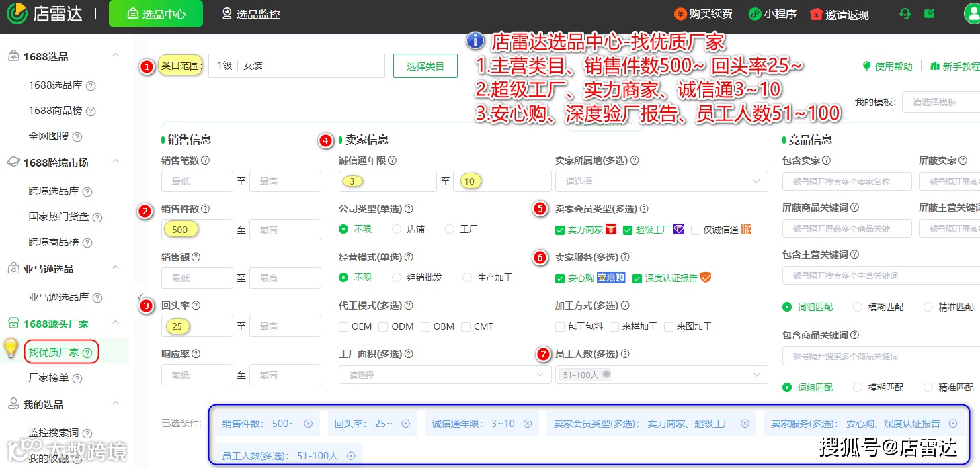Click help icon next to 诚信通年限
This screenshot has width=980, height=468.
[x=393, y=160]
